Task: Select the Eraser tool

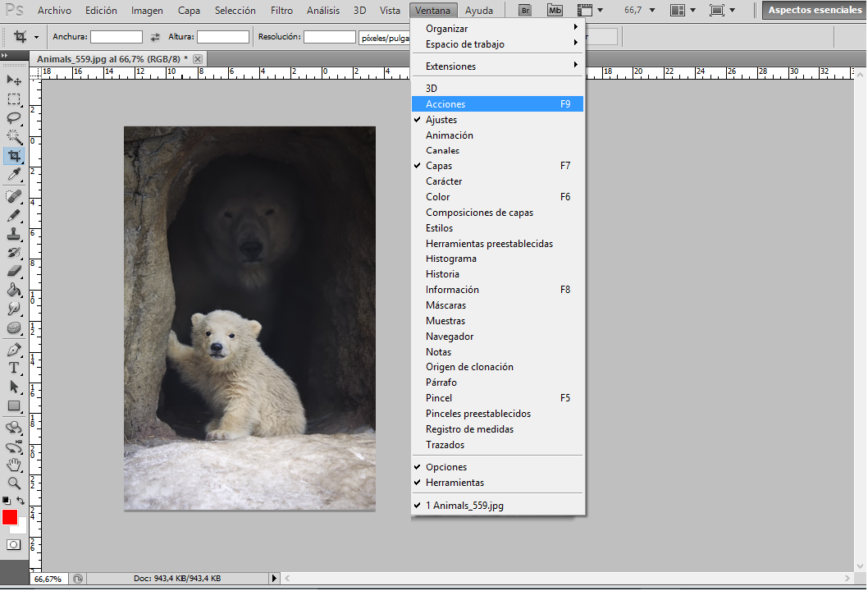Action: (14, 272)
